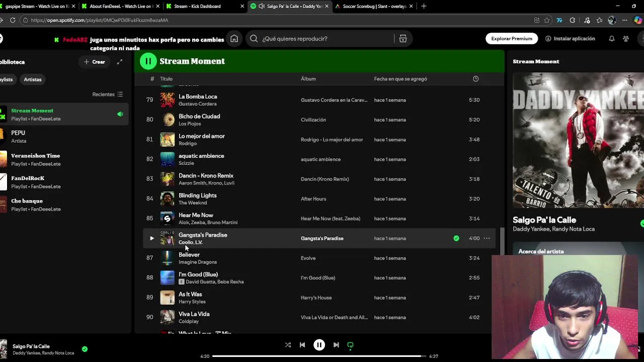Sort tracks by the Título column
The height and width of the screenshot is (362, 644).
(x=166, y=79)
